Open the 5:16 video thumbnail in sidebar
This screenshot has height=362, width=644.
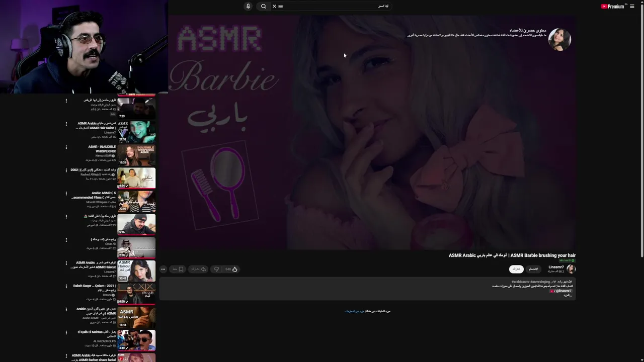point(136,224)
